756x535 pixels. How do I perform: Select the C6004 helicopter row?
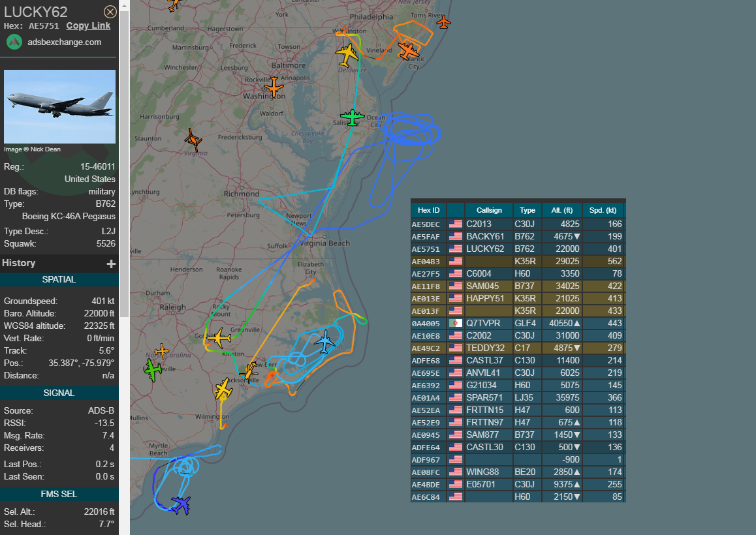coord(518,274)
